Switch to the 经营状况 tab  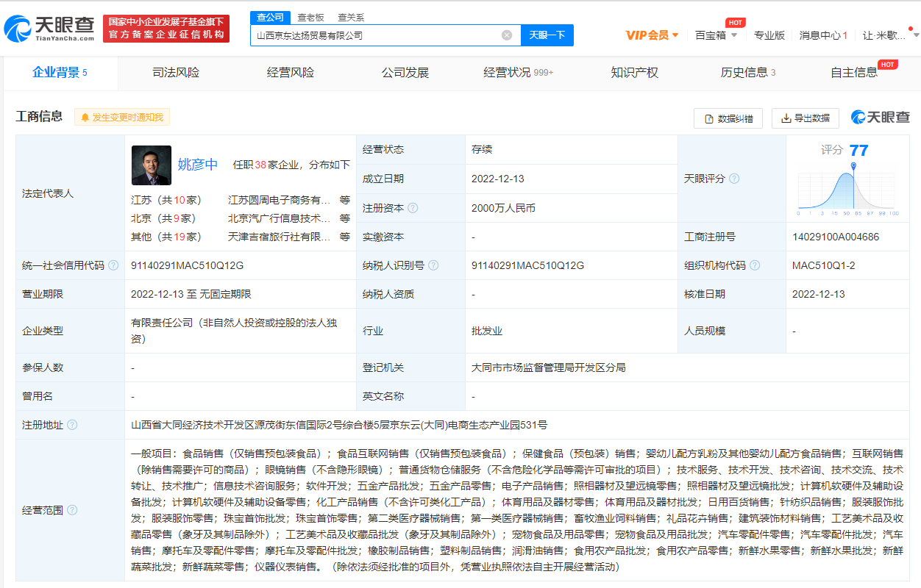(518, 73)
